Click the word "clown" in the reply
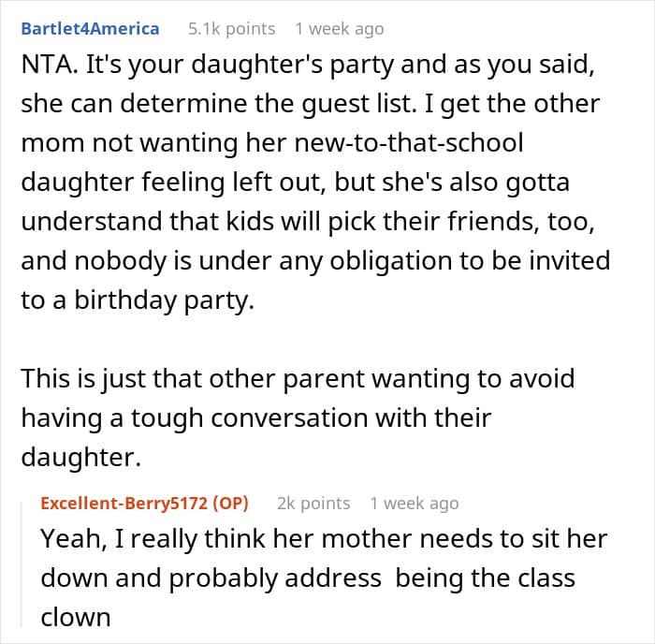655x644 pixels. (76, 618)
